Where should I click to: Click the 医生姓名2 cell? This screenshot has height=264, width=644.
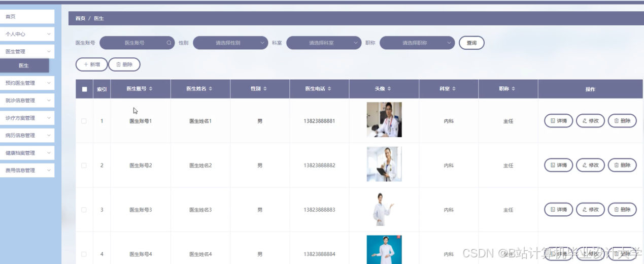(x=200, y=166)
